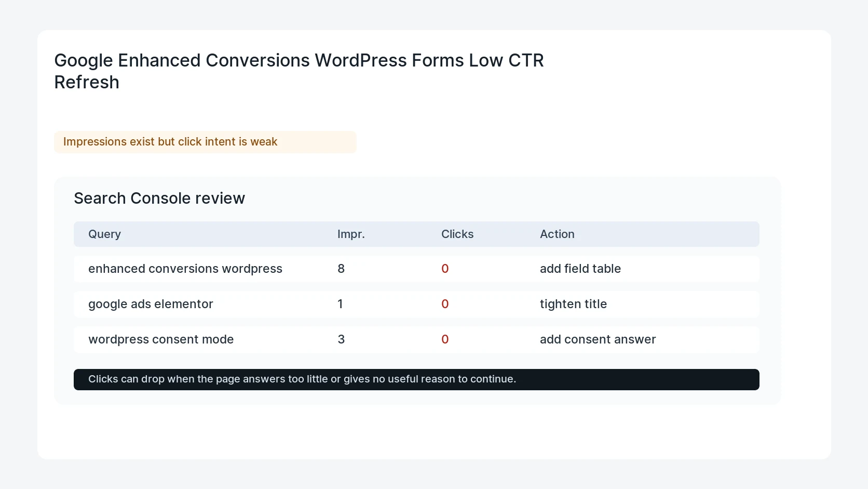Click impressions value 8 for enhanced conversions wordpress
The height and width of the screenshot is (489, 868).
[x=341, y=269]
